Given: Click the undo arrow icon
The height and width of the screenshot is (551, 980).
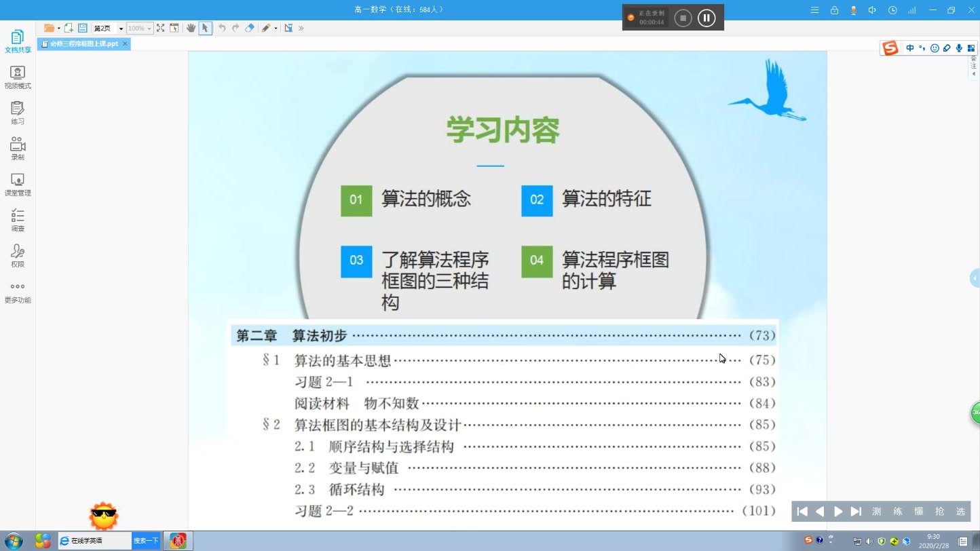Looking at the screenshot, I should pos(222,28).
